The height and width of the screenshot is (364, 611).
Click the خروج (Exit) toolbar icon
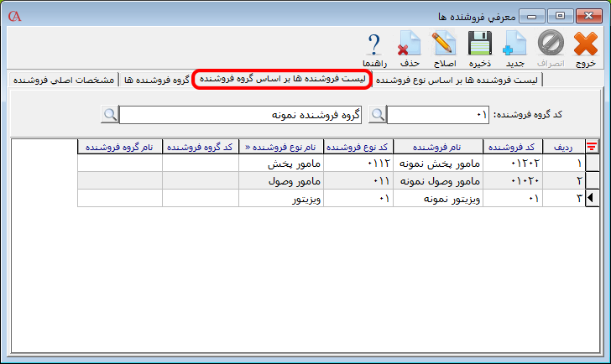point(586,49)
